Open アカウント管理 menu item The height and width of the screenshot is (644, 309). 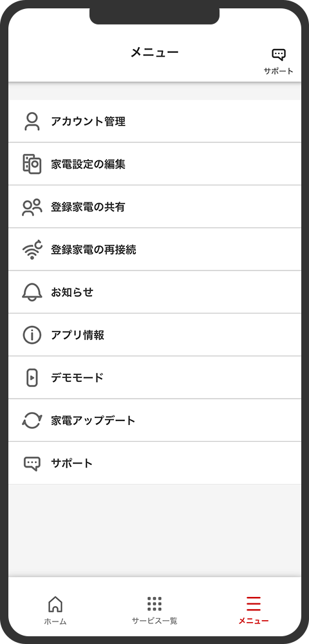[154, 122]
